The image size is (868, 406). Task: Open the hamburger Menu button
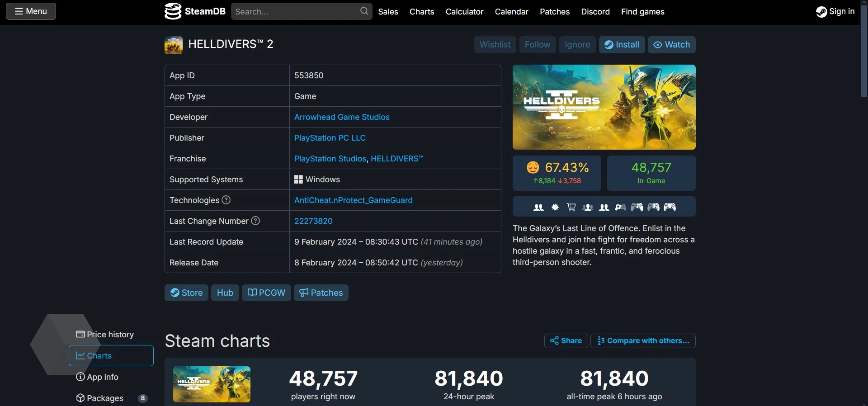[x=31, y=11]
